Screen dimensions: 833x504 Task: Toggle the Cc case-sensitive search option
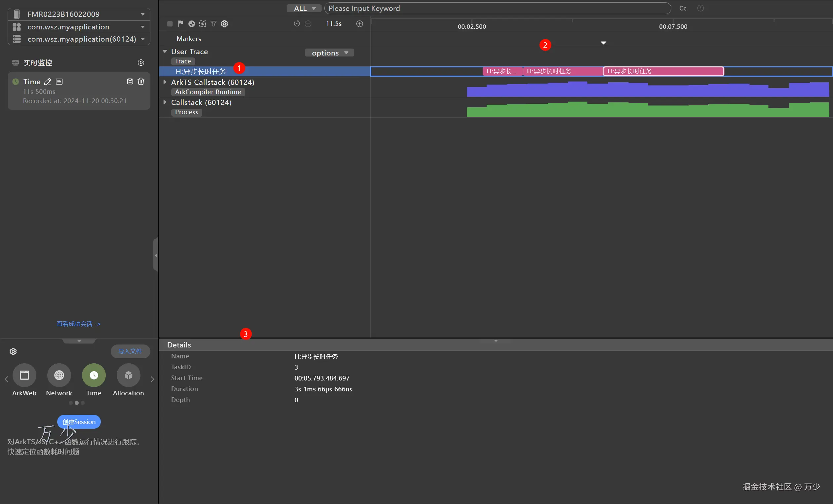[x=683, y=9]
